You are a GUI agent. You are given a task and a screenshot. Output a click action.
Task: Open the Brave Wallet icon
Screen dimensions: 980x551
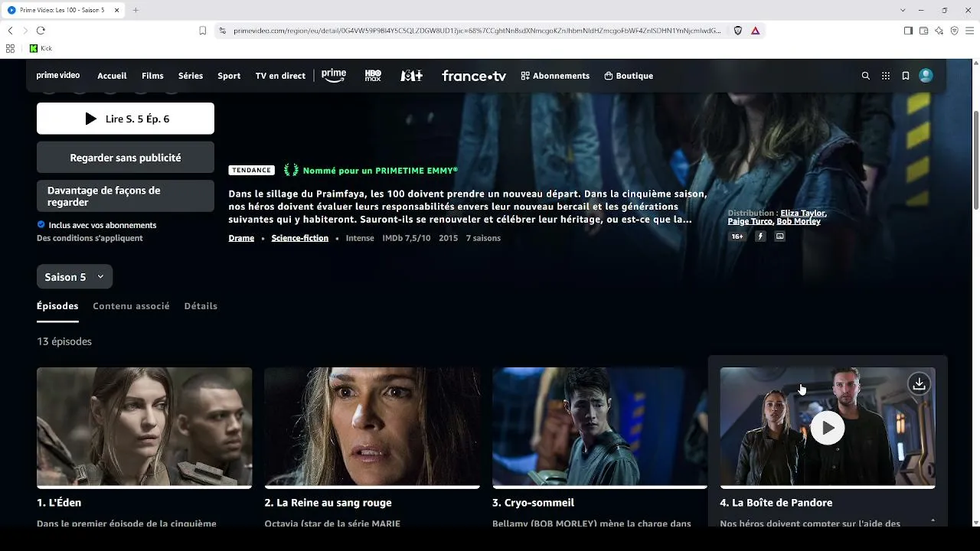point(923,31)
